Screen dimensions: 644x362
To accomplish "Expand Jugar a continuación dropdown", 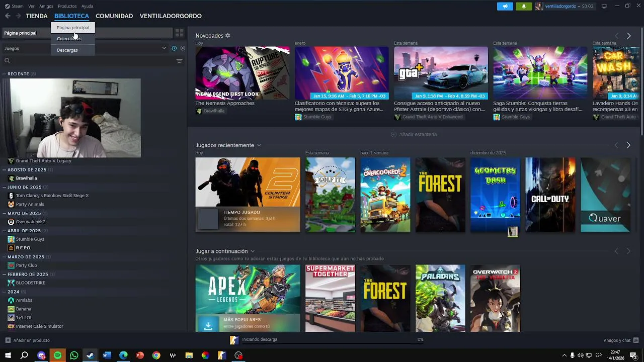I will [252, 251].
